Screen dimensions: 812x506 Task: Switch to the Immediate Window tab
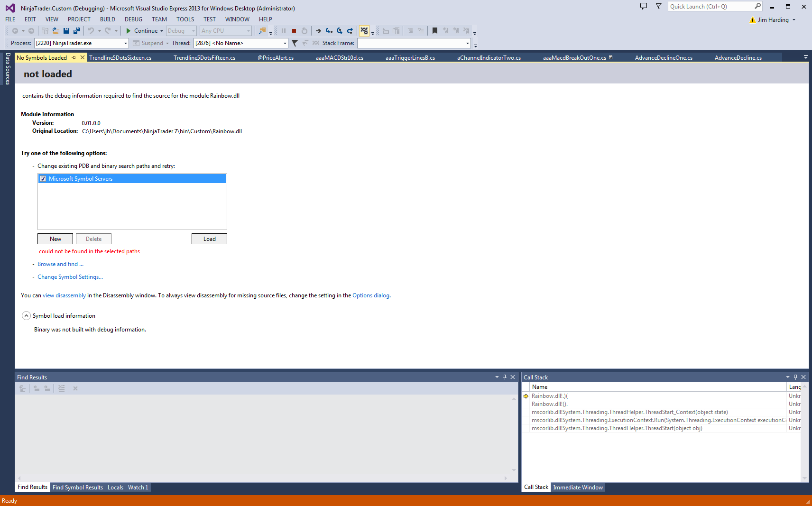click(578, 488)
